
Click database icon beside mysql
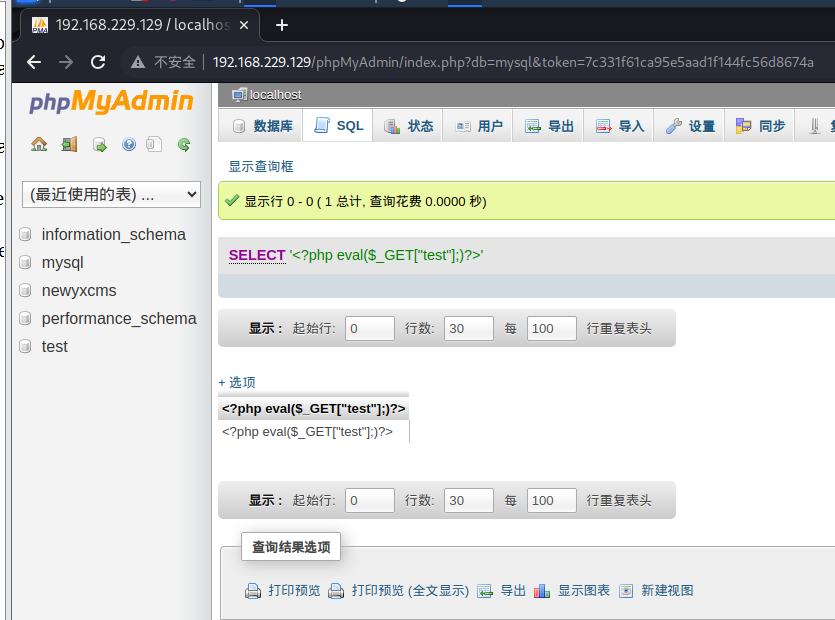[x=25, y=263]
